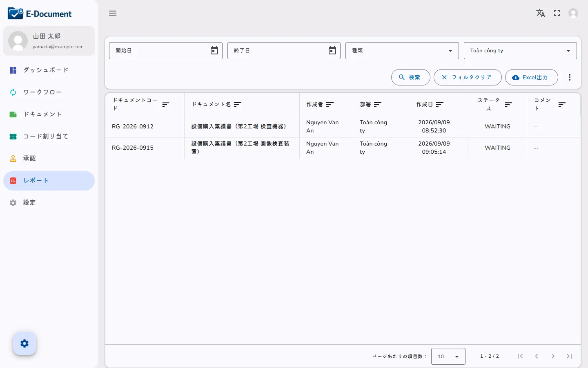Open コード割り当て in sidebar
This screenshot has width=588, height=368.
49,137
